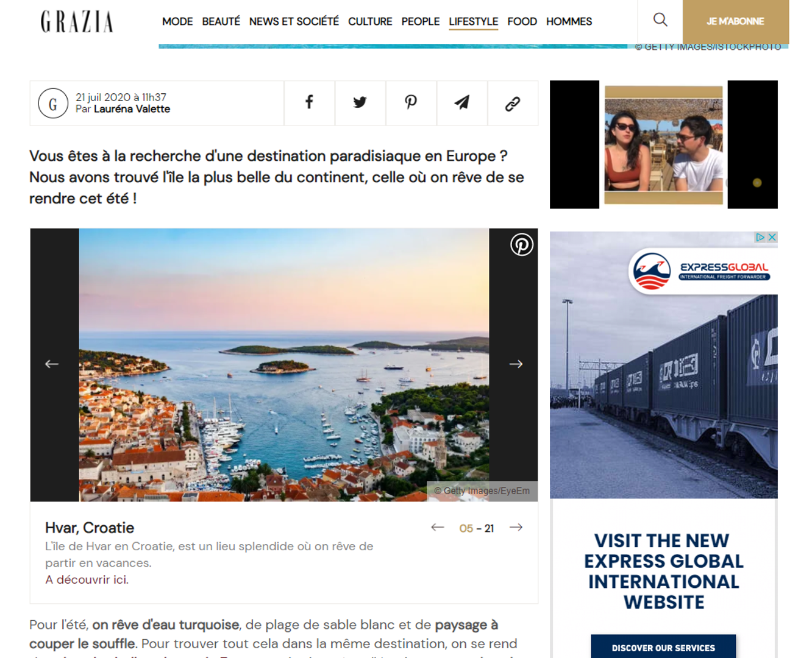Click the Je m'abonne button
Image resolution: width=812 pixels, height=658 pixels.
736,21
